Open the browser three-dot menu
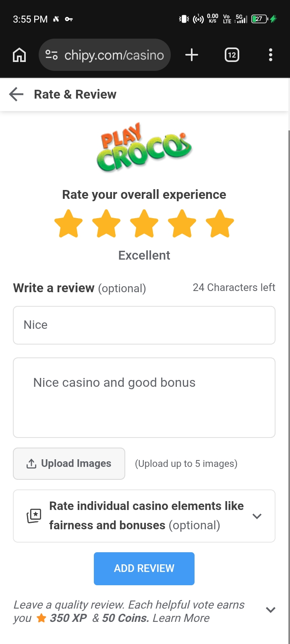The height and width of the screenshot is (644, 290). 271,55
